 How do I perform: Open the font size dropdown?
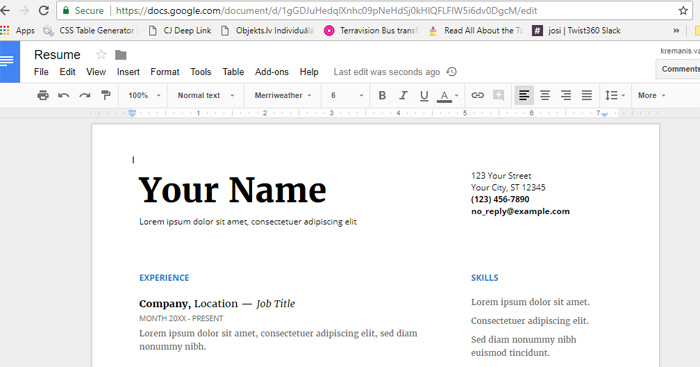[347, 95]
